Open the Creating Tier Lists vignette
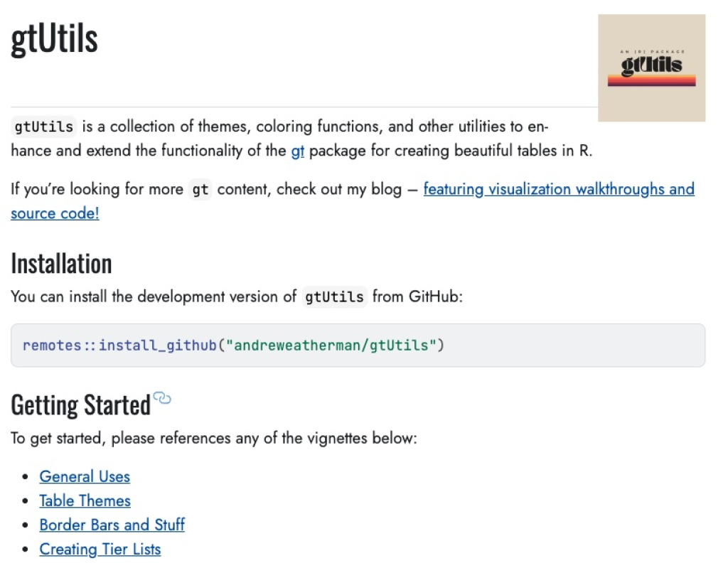728x578 pixels. [x=100, y=549]
